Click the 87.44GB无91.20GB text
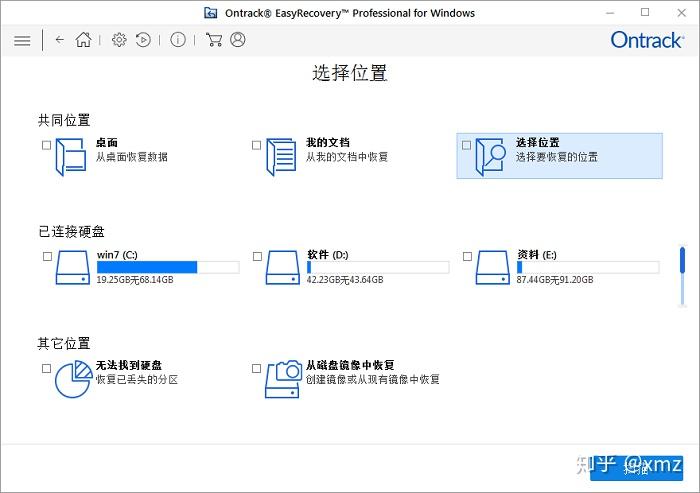The width and height of the screenshot is (700, 493). pos(555,280)
